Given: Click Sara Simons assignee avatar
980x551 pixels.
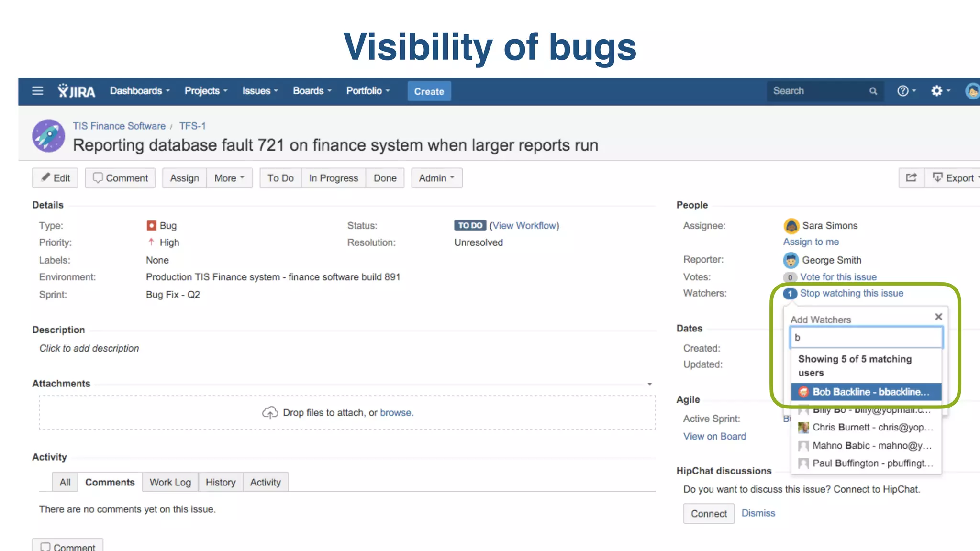Looking at the screenshot, I should 791,226.
